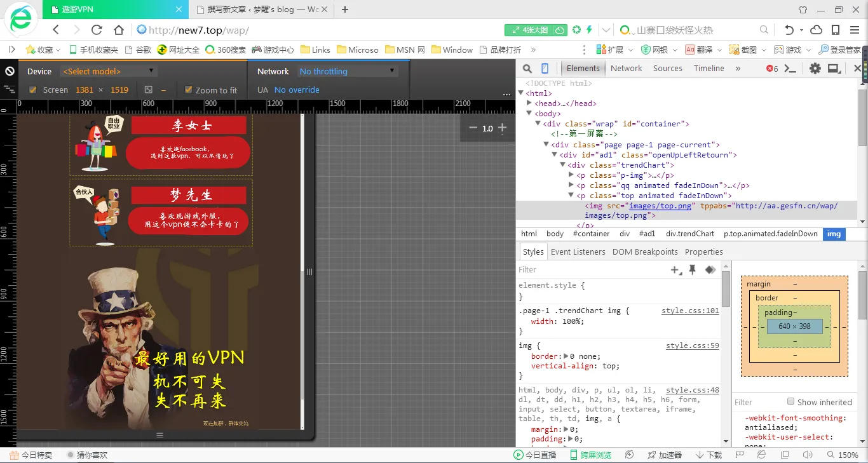Click the Styles Filter input field
Viewport: 868px width, 463px height.
[x=591, y=270]
